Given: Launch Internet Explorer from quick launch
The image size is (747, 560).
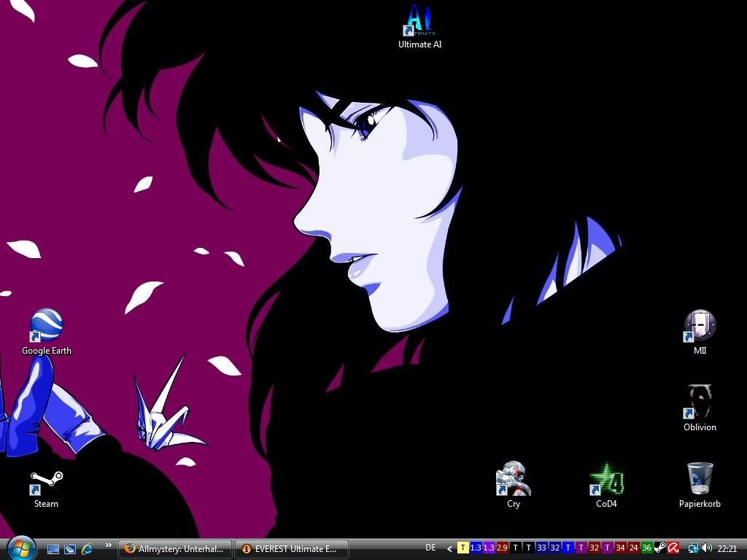Looking at the screenshot, I should coord(87,549).
